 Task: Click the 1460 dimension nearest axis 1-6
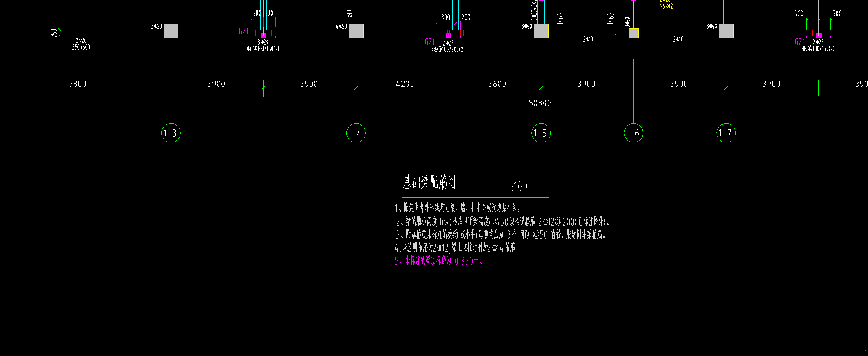pos(611,19)
